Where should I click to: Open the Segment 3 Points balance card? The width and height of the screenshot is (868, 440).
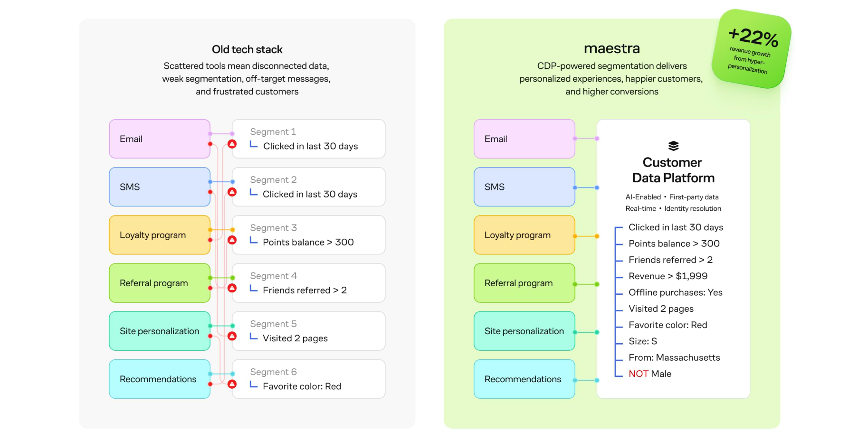tap(308, 235)
